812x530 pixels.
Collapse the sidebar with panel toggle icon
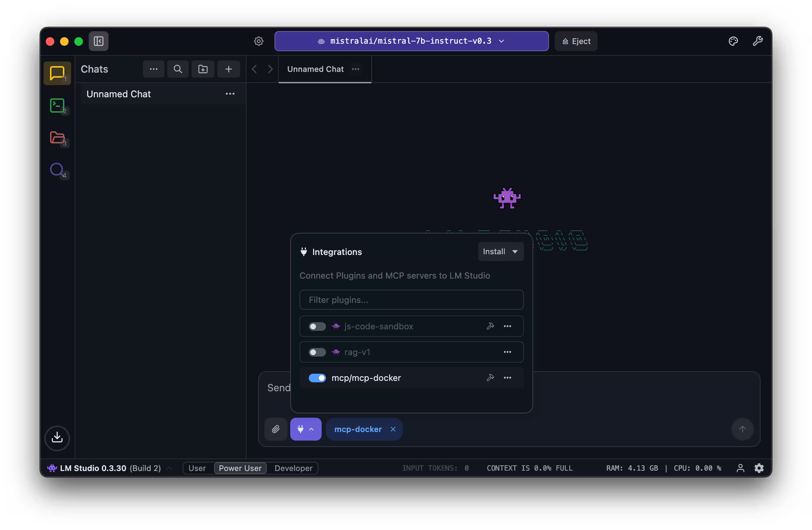tap(99, 41)
